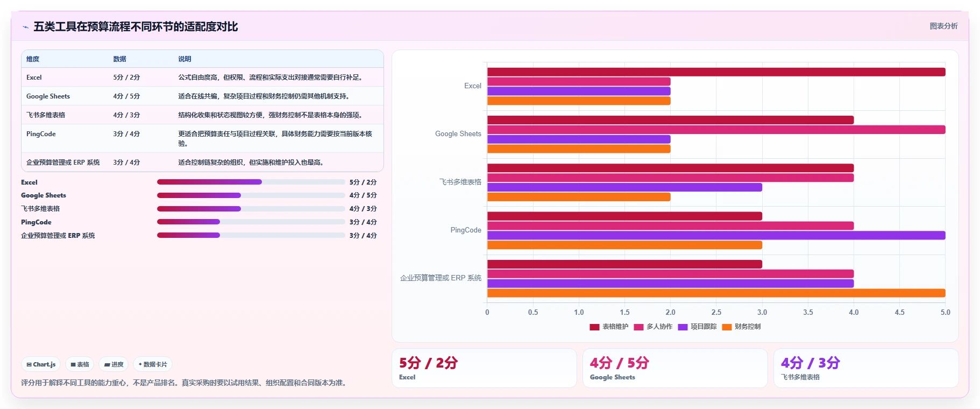Toggle the 项目跟踪 legend swatch
The height and width of the screenshot is (409, 980).
click(683, 327)
